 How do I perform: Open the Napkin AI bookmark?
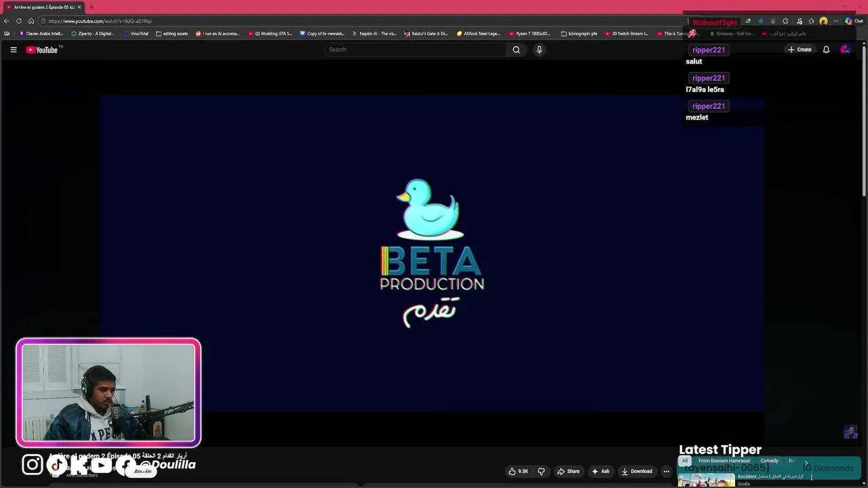click(x=374, y=33)
